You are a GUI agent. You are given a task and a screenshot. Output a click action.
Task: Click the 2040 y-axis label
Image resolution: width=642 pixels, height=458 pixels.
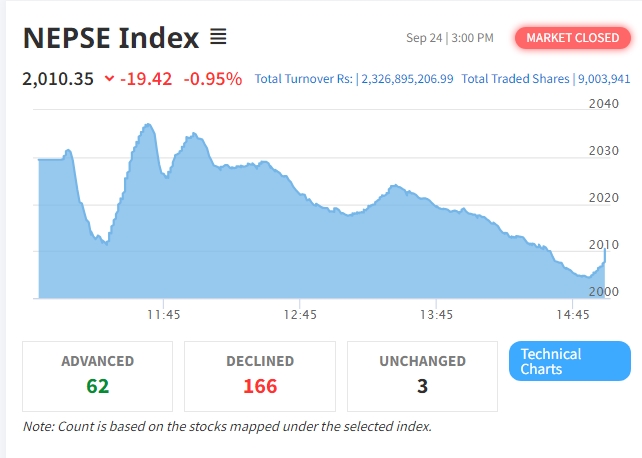point(604,104)
